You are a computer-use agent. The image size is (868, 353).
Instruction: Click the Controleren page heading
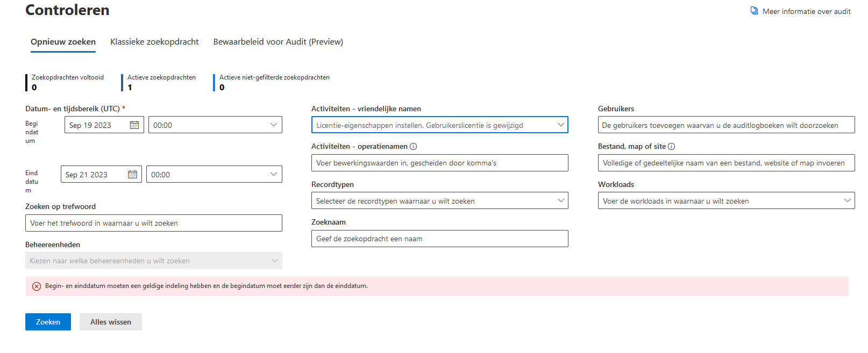point(67,10)
